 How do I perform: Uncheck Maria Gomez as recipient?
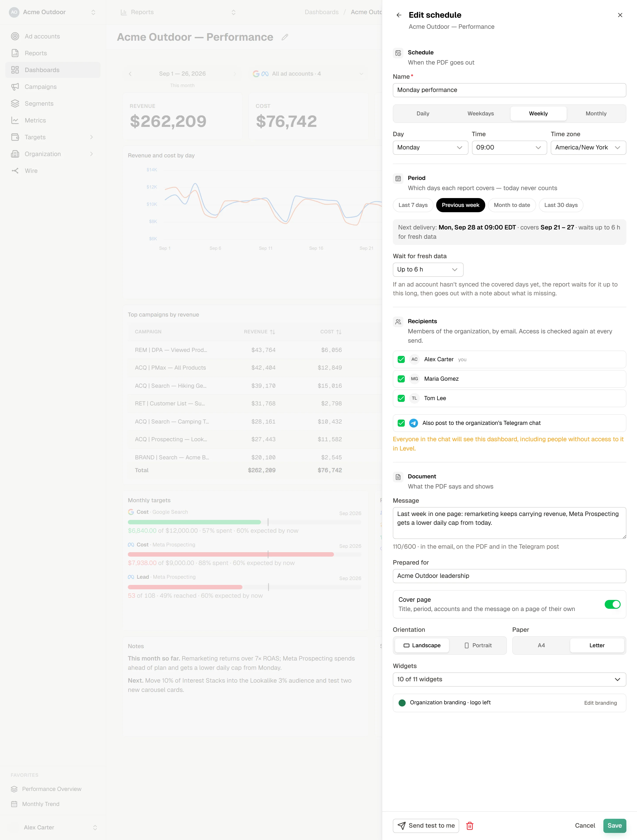coord(401,379)
